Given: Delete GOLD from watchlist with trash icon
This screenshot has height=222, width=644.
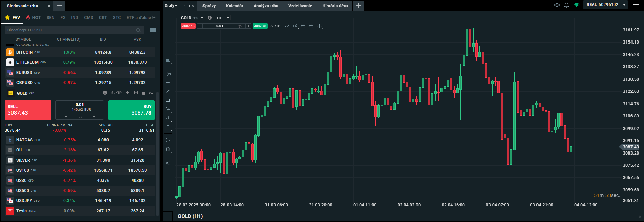Looking at the screenshot, I should point(143,93).
